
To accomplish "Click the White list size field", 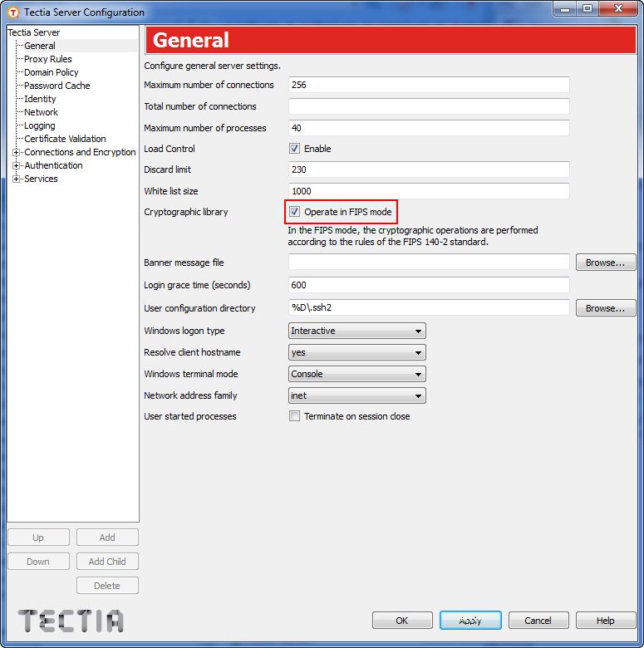I will coord(429,191).
